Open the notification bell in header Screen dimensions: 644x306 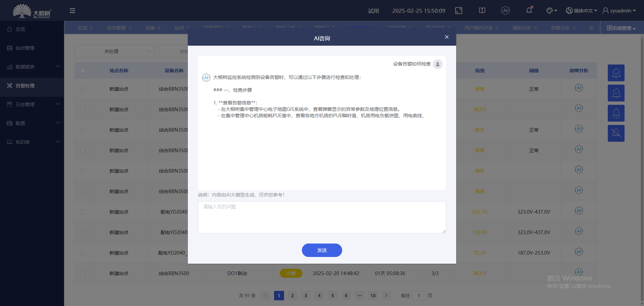pyautogui.click(x=529, y=10)
